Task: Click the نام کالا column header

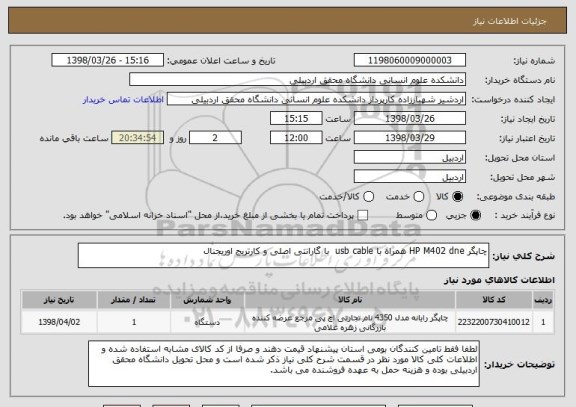Action: [350, 300]
